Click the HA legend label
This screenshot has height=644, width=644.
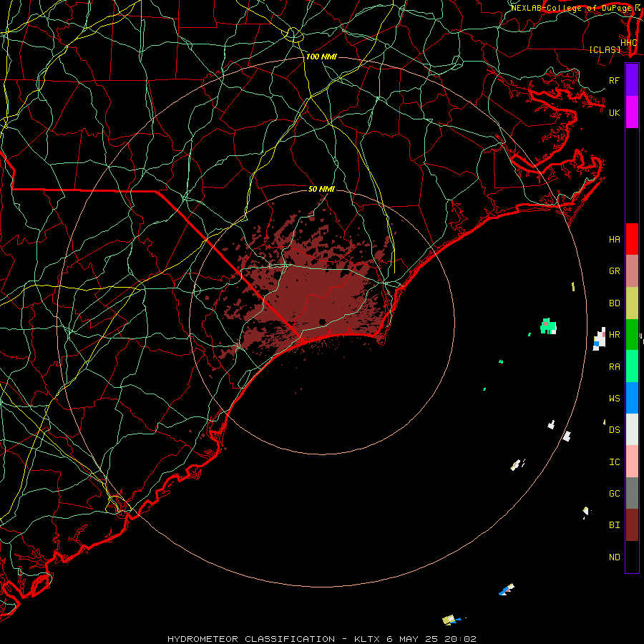click(614, 240)
